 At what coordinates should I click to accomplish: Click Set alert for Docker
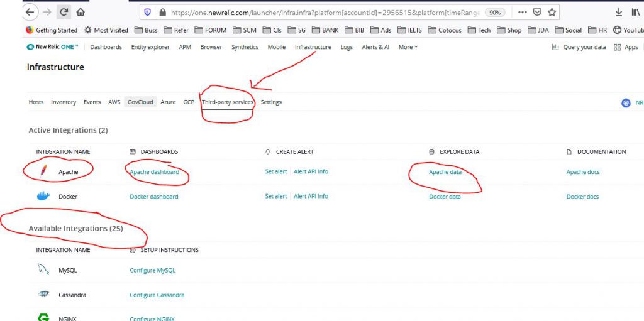click(x=275, y=196)
